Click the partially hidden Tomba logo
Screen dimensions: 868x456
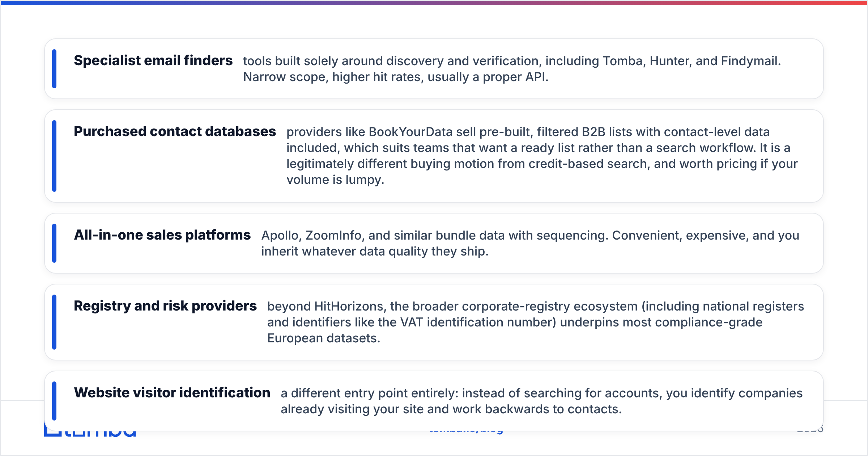(90, 434)
